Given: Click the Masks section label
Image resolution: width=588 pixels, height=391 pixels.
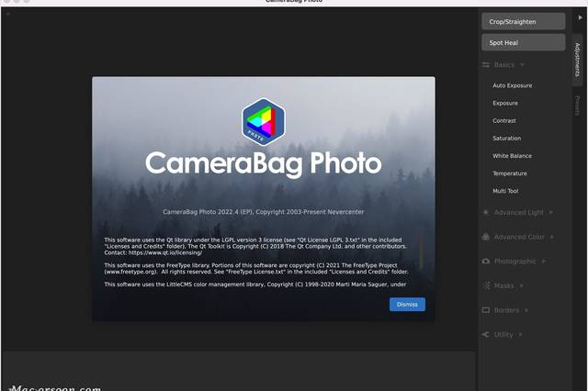Looking at the screenshot, I should [504, 285].
